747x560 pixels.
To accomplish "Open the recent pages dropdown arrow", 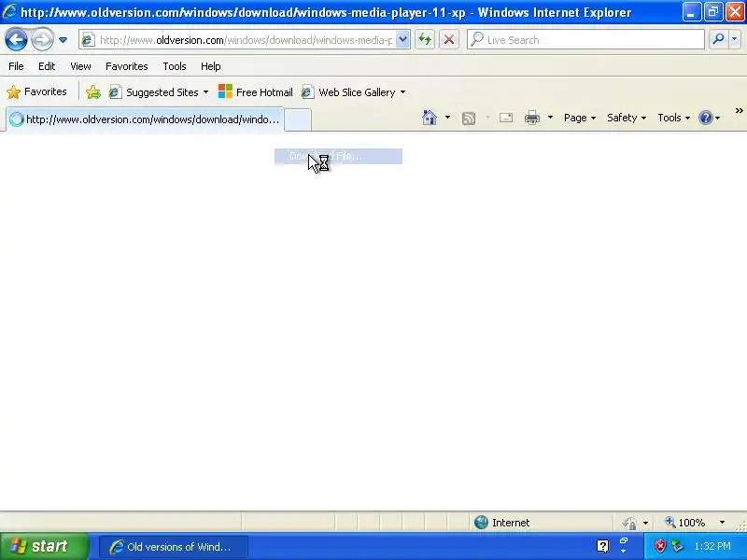I will click(63, 40).
